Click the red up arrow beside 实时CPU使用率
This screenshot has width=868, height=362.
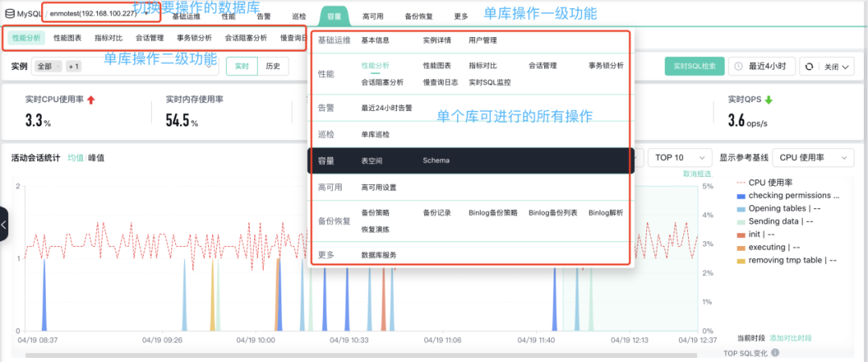[x=91, y=100]
